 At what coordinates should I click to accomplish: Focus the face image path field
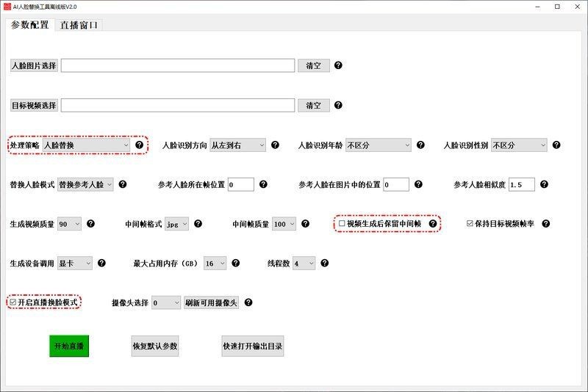click(x=178, y=65)
